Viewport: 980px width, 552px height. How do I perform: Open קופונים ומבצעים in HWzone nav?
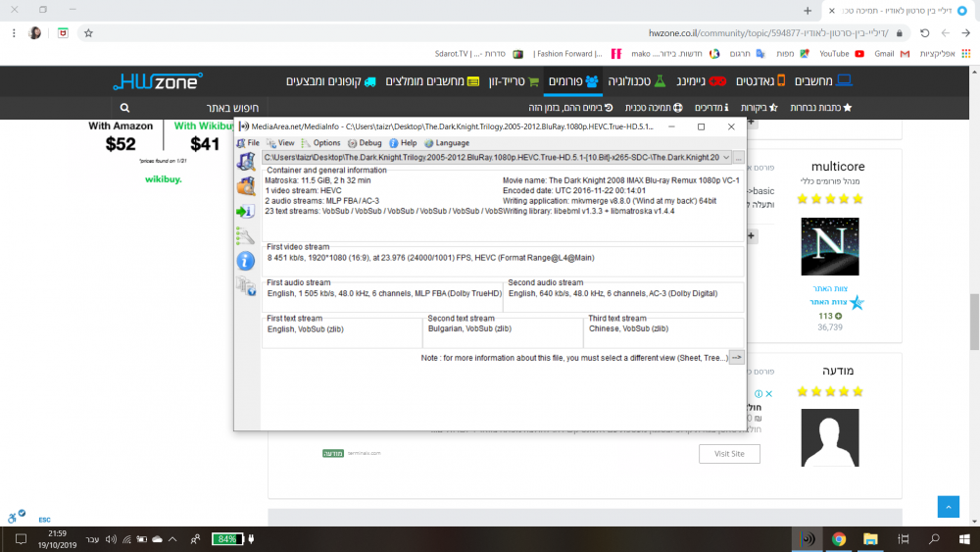[x=331, y=81]
